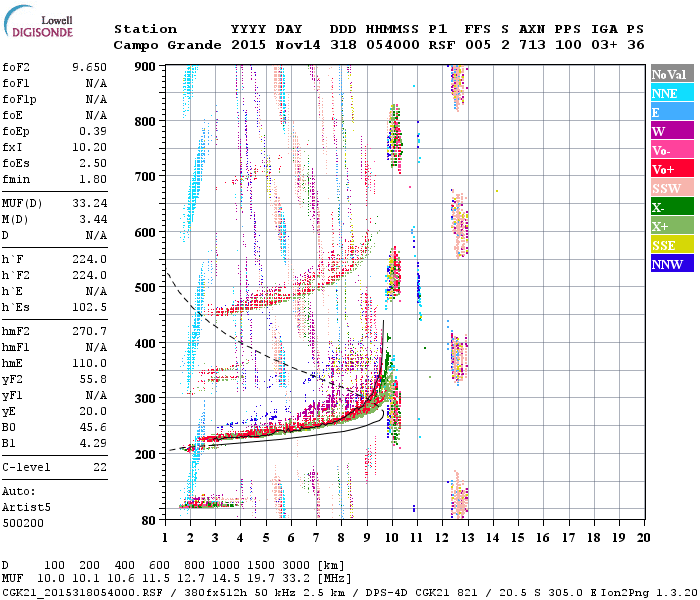
Task: Select the E blue legend swatch
Action: coord(672,112)
